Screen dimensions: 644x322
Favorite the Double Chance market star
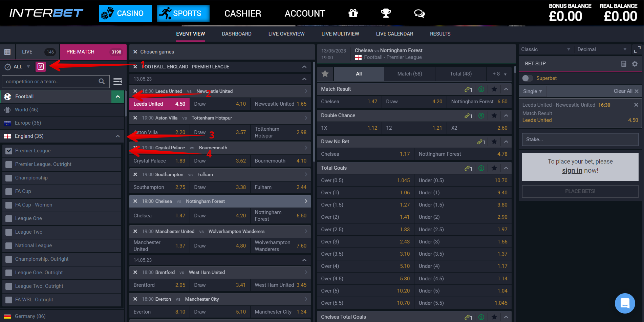coord(494,115)
